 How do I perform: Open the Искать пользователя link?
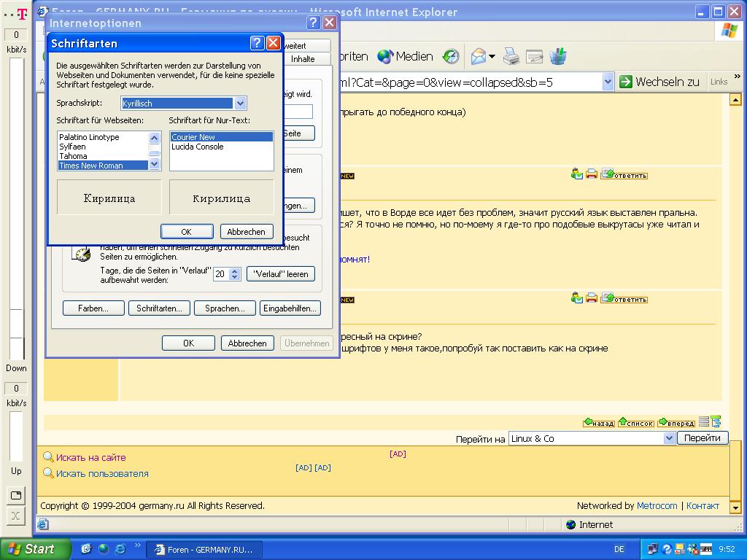pyautogui.click(x=102, y=474)
